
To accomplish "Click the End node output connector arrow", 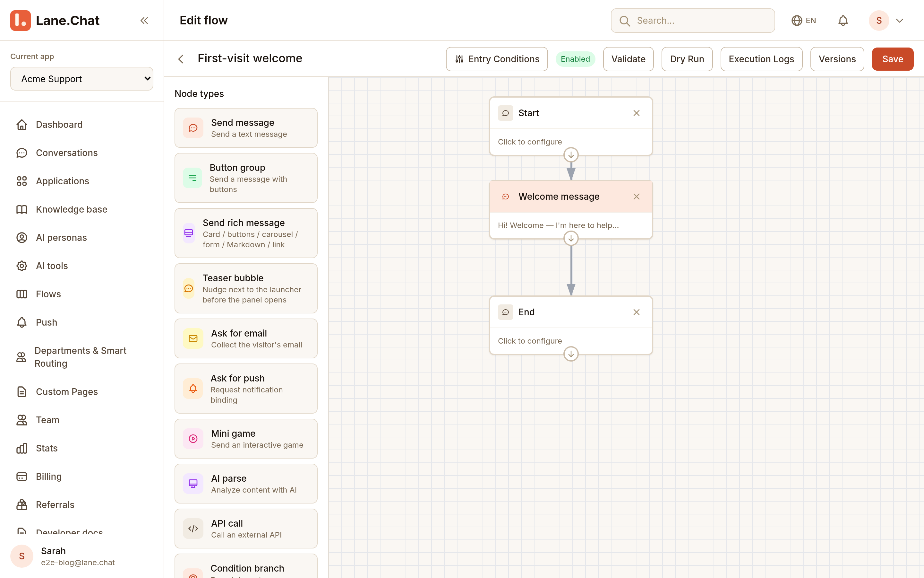I will pyautogui.click(x=571, y=354).
